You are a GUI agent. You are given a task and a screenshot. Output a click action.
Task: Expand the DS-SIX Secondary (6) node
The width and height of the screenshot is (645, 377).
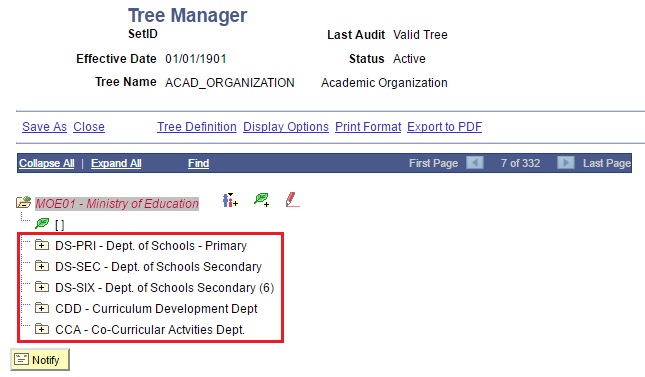42,287
